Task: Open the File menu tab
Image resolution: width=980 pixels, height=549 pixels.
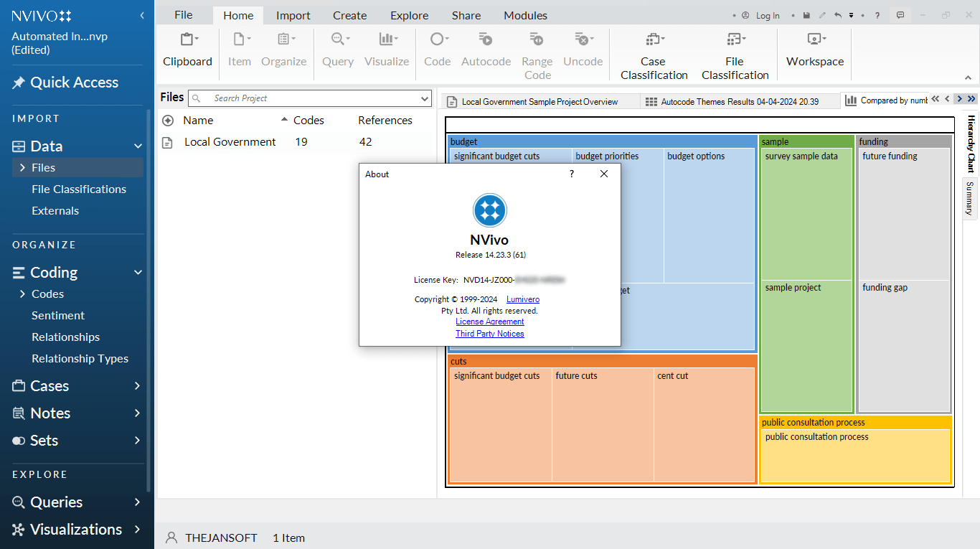Action: coord(184,15)
